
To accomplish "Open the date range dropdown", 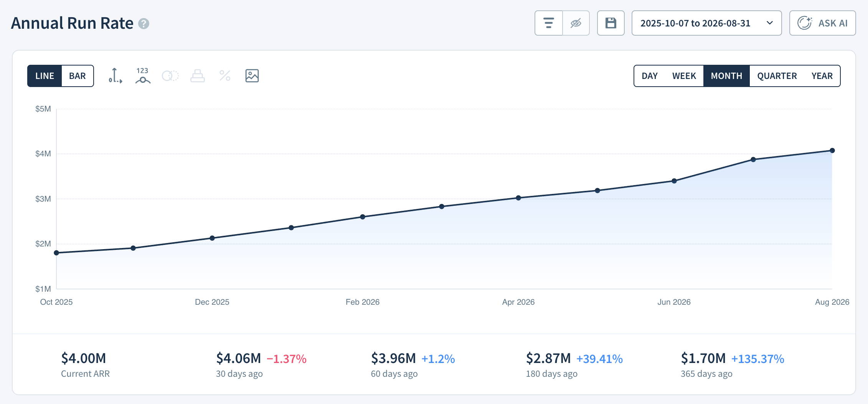I will 706,23.
